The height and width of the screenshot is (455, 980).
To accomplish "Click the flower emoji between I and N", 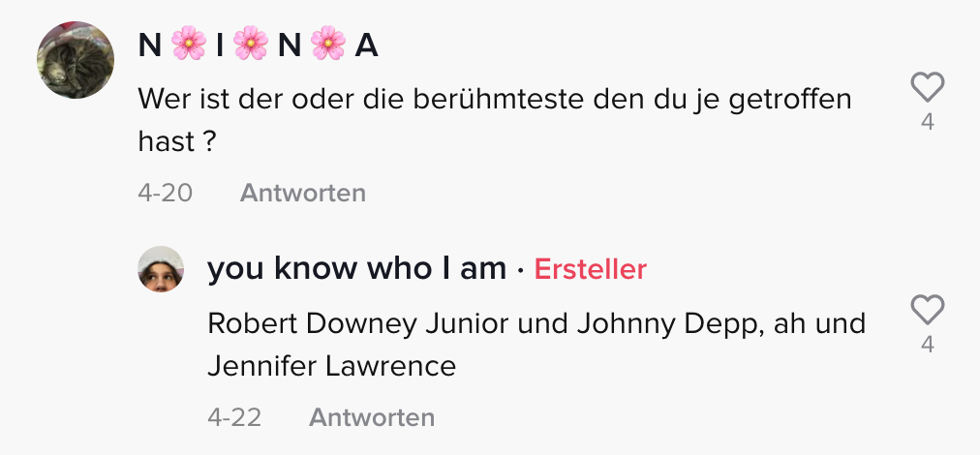I will click(x=251, y=45).
